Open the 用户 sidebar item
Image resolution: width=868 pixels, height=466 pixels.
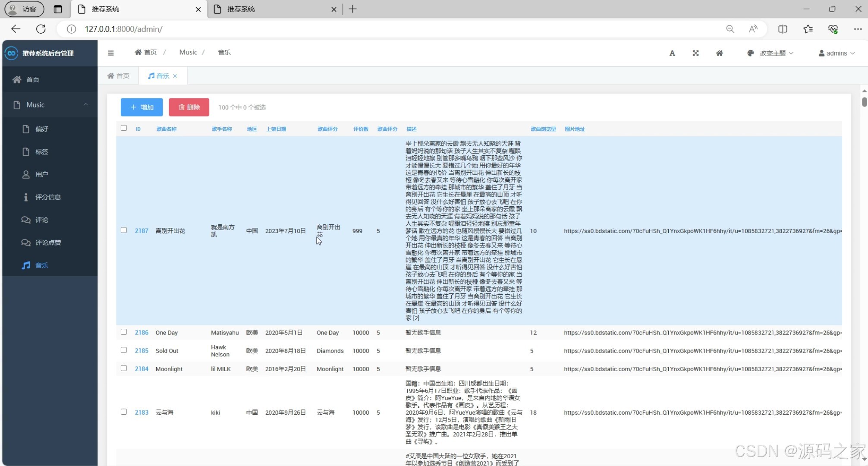coord(41,174)
